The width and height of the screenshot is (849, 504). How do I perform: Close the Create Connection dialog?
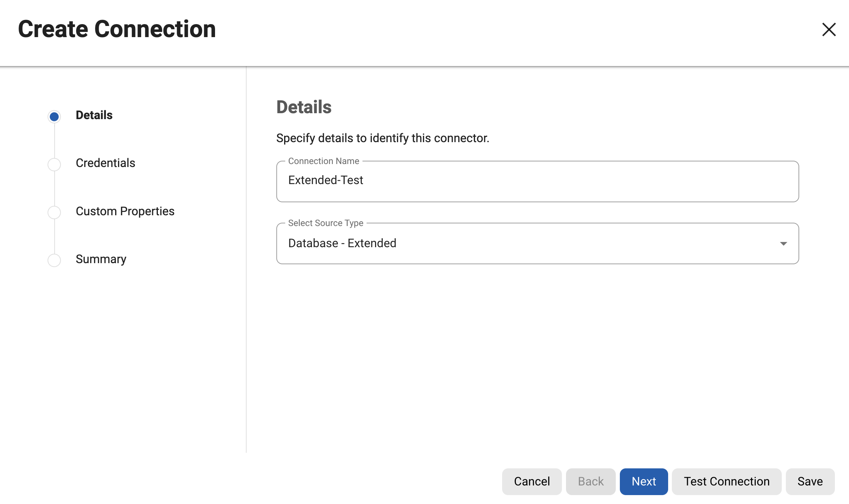coord(829,30)
